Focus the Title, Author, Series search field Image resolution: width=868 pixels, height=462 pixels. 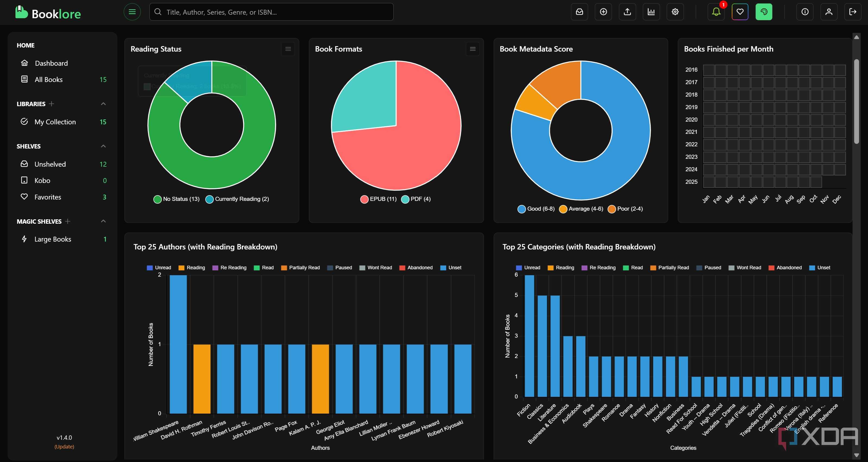[271, 12]
